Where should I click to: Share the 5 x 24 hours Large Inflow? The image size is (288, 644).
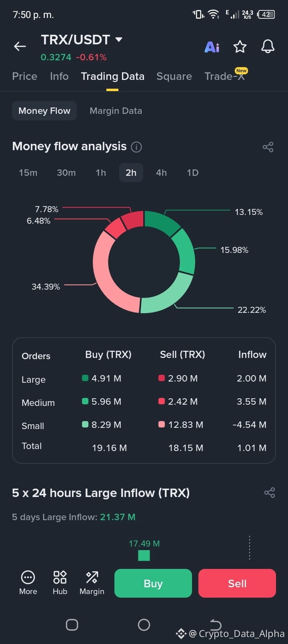[270, 493]
